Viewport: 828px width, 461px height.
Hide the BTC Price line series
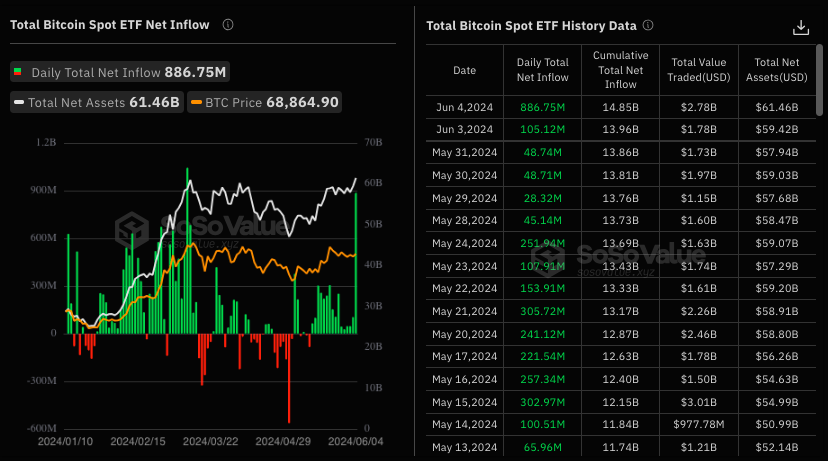272,102
